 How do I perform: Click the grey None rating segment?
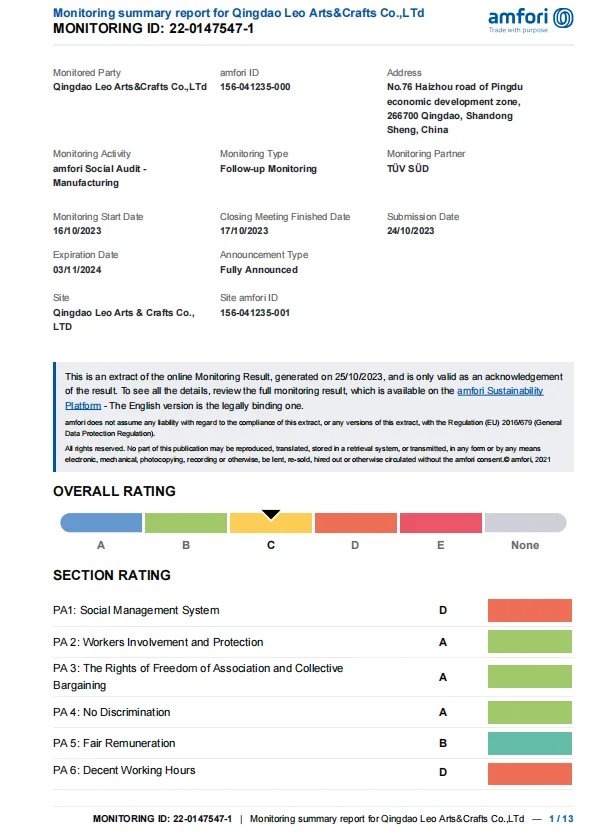point(525,522)
